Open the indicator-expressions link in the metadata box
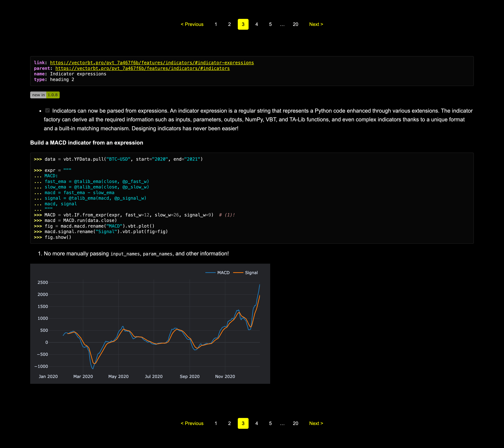Image resolution: width=504 pixels, height=448 pixels. click(x=152, y=63)
